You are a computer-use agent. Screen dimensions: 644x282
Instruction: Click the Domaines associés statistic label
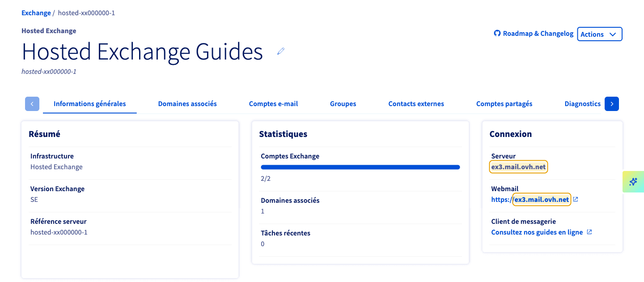click(290, 201)
